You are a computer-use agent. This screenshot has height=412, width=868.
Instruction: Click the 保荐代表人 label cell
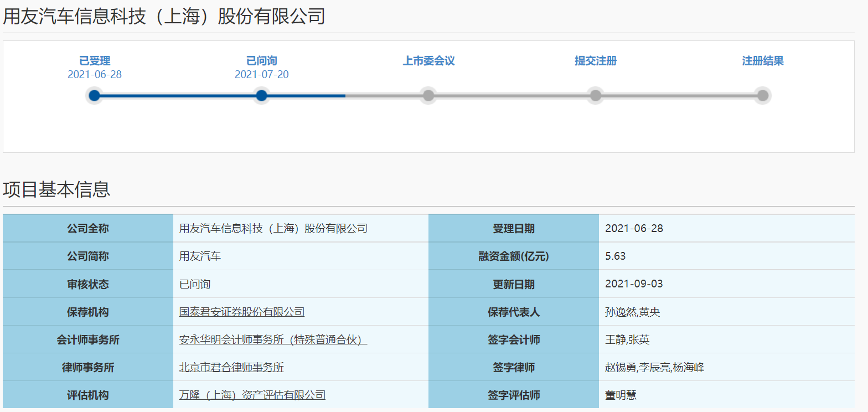(x=514, y=312)
